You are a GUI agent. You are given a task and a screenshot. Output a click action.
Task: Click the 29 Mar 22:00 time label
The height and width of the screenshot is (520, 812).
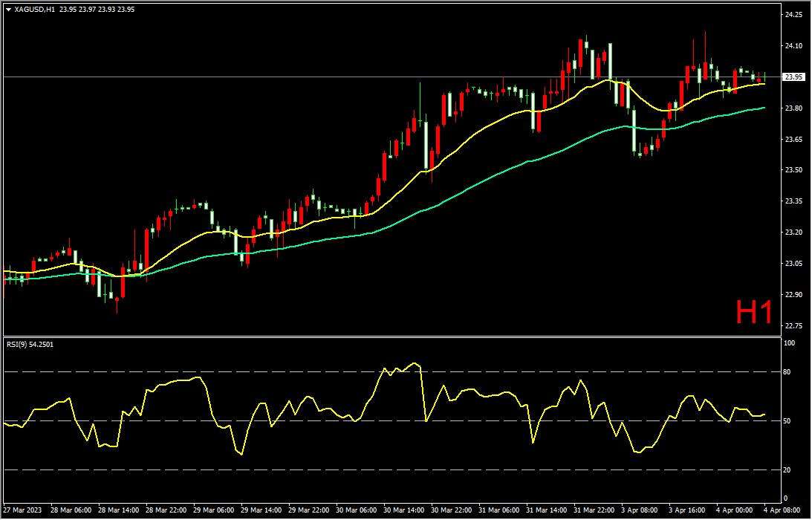click(x=309, y=510)
